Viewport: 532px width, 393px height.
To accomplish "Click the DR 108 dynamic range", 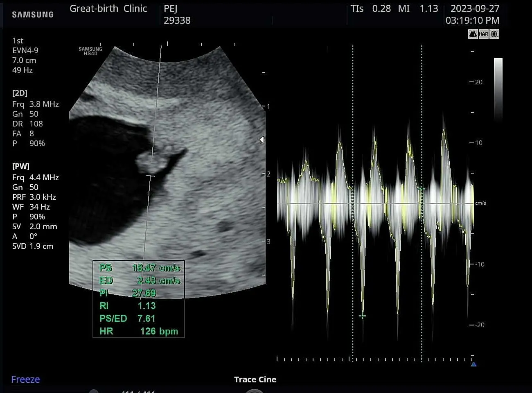I will click(x=27, y=124).
